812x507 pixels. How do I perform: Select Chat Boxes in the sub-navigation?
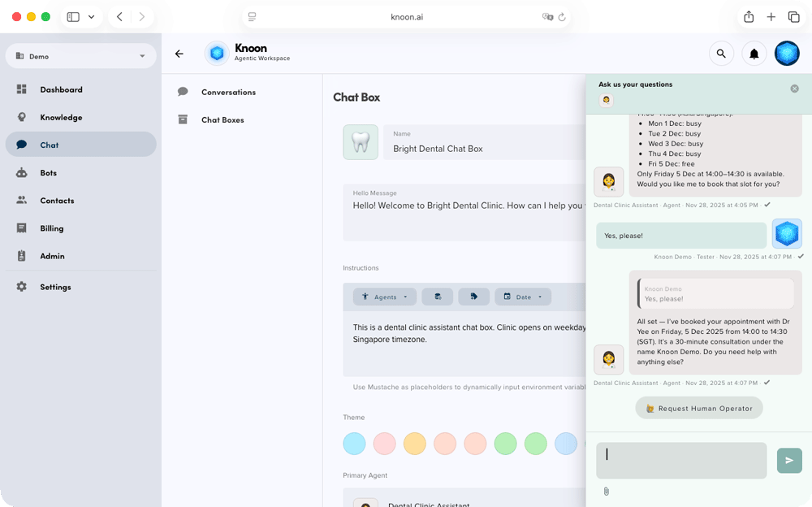tap(222, 120)
